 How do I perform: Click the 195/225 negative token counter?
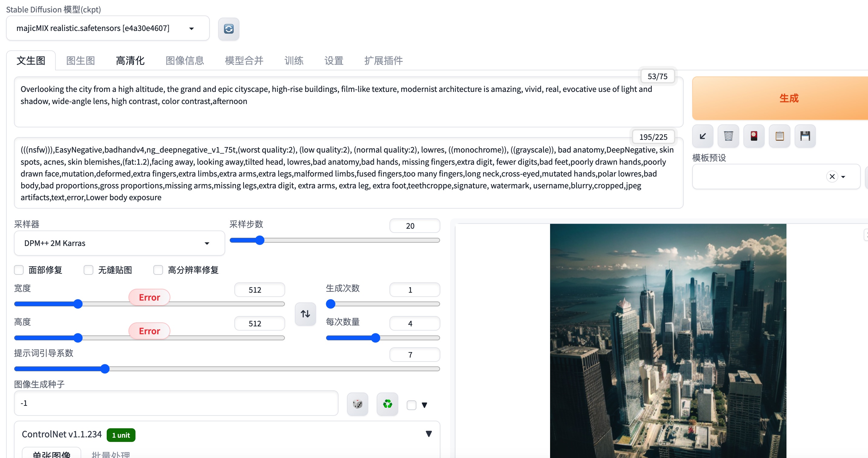[653, 137]
